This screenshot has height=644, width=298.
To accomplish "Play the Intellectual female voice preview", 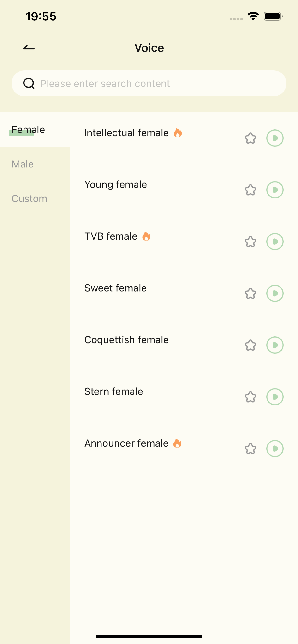I will (275, 138).
